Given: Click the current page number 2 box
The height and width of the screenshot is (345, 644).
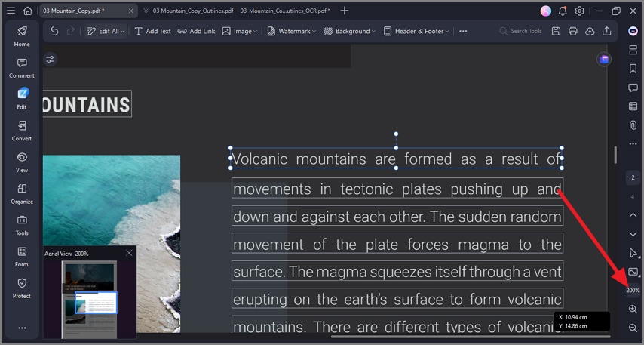Looking at the screenshot, I should [633, 177].
